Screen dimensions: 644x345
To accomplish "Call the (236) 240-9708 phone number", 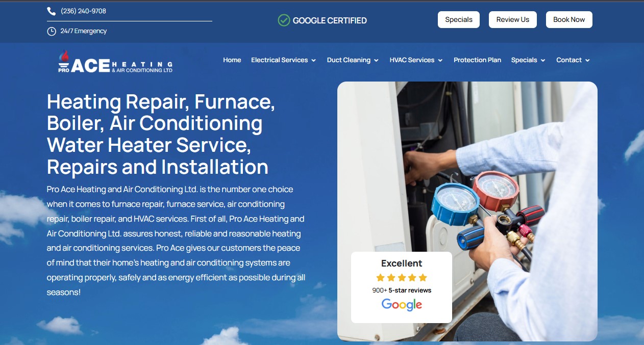I will coord(83,11).
